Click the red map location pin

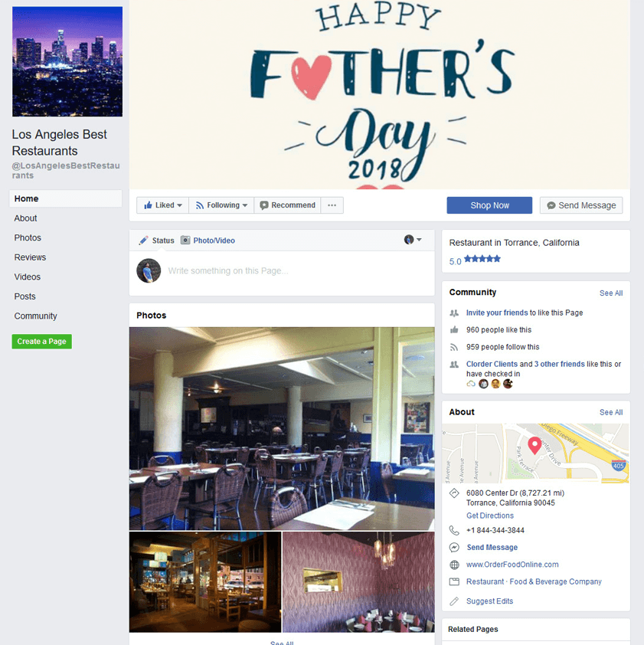point(534,446)
